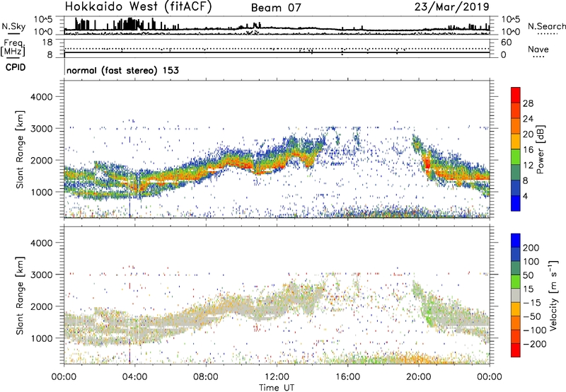Click the 'Hokkaido West (fitACF)' plot title

point(139,7)
